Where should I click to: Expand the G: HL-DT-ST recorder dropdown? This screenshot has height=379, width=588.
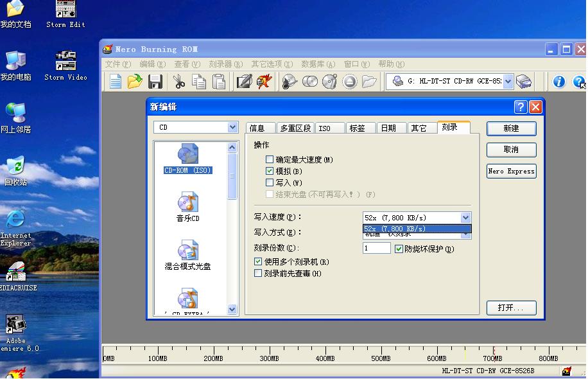tap(508, 81)
